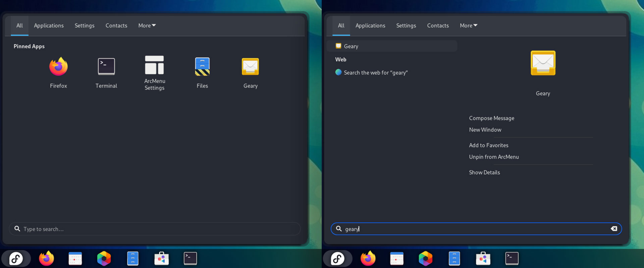
Task: Switch to Contacts tab in the geary search menu
Action: pos(438,25)
